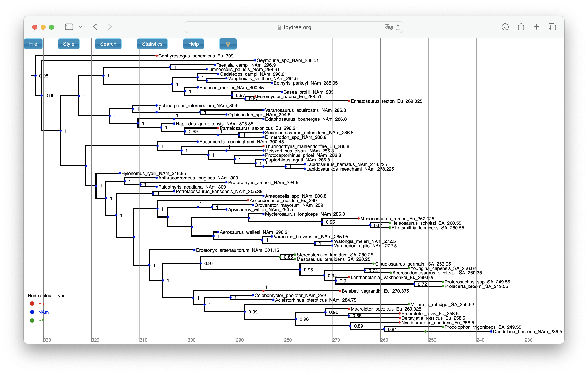Reload the icytree.org page
Viewport: 588px width, 375px height.
click(398, 27)
